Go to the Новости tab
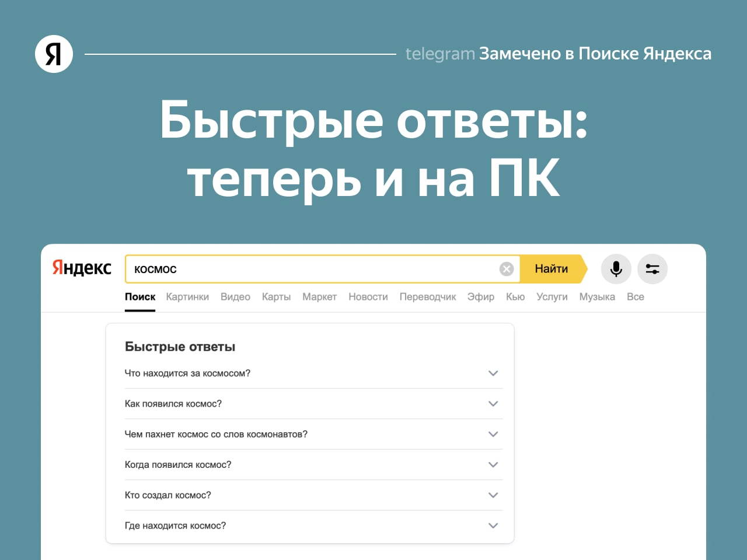 click(x=368, y=297)
